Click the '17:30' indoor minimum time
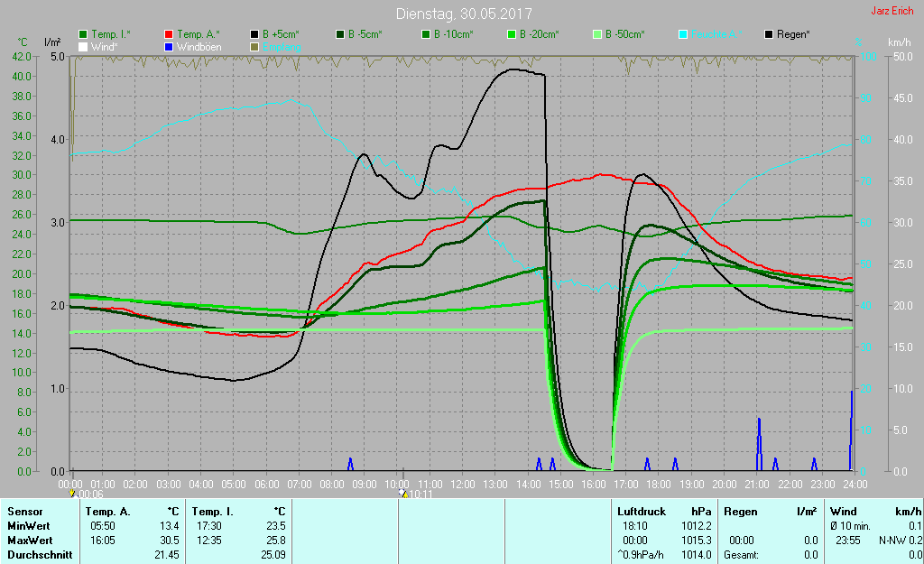Screen dimensions: 924x564 tap(208, 526)
